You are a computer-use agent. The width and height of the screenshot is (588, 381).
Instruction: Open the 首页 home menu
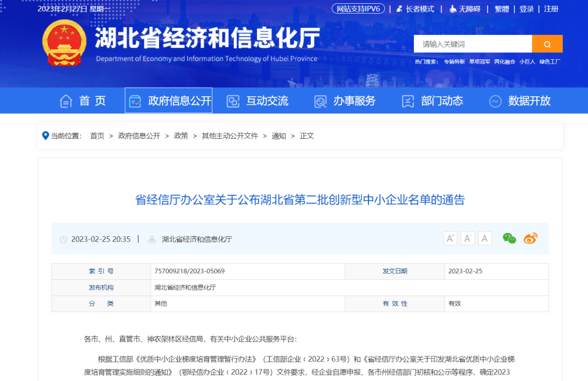click(x=83, y=101)
